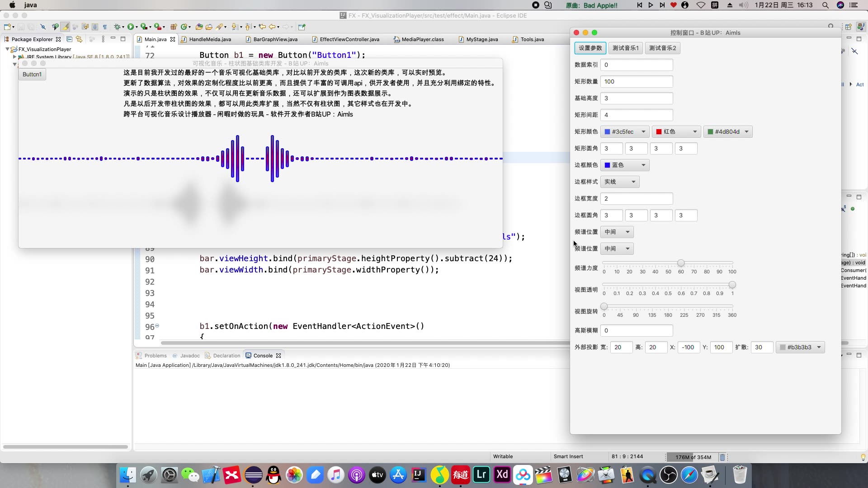Skip to next track in menu bar
Image resolution: width=868 pixels, height=488 pixels.
[662, 5]
